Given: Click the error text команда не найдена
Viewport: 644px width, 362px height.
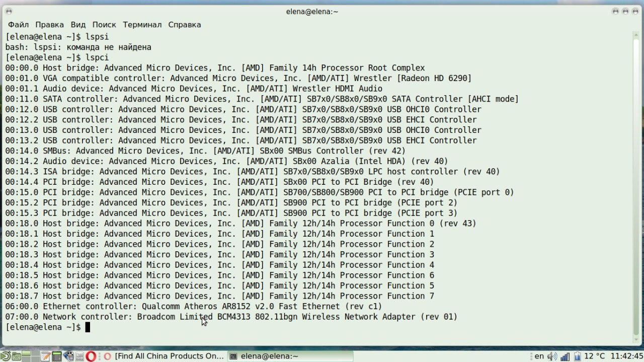Looking at the screenshot, I should pyautogui.click(x=109, y=47).
